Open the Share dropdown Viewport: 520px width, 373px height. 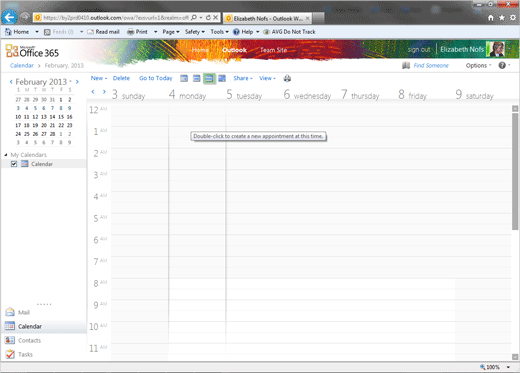[243, 78]
